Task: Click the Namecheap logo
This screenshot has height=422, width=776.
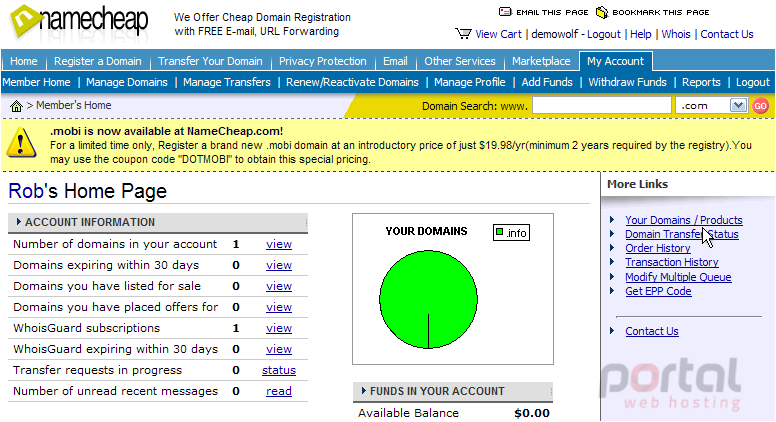Action: (79, 22)
